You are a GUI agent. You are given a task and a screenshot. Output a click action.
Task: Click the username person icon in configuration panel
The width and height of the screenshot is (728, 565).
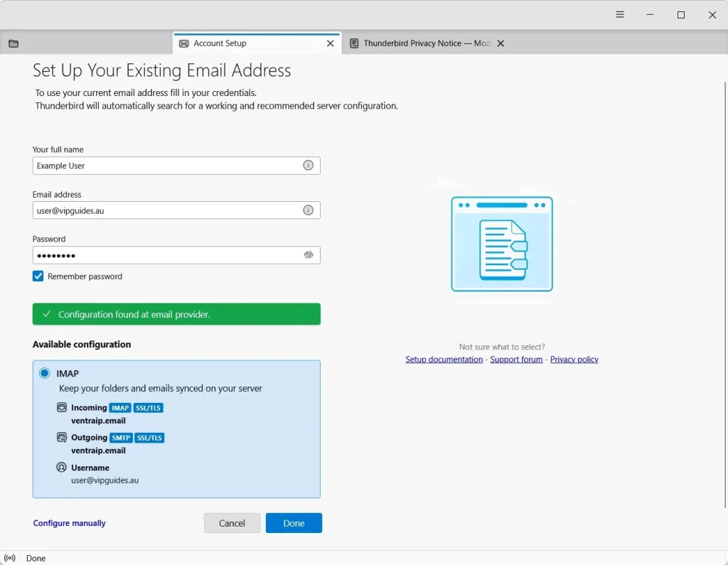[60, 467]
